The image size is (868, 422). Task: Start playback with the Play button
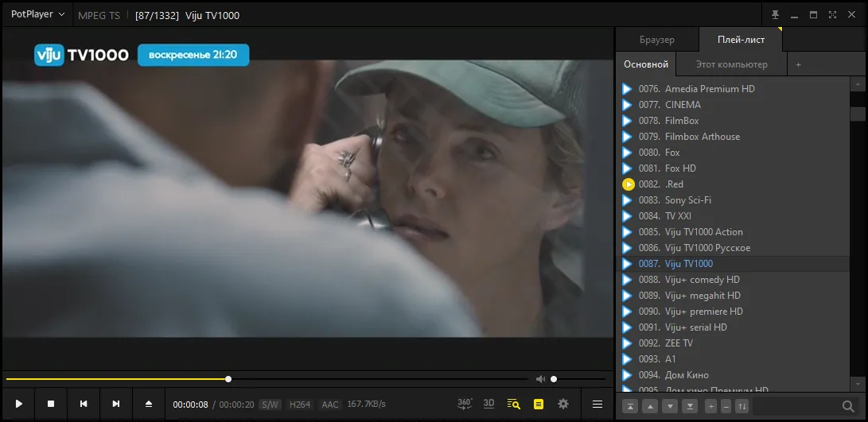(19, 405)
